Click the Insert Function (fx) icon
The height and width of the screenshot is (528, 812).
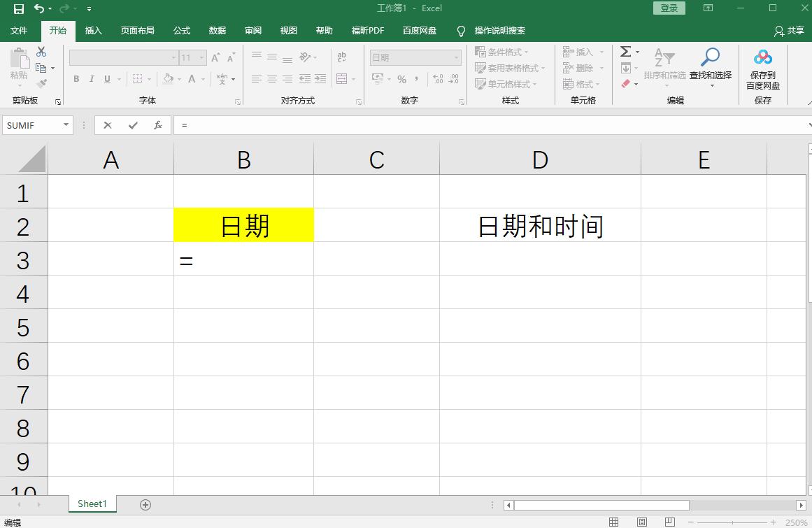(157, 125)
